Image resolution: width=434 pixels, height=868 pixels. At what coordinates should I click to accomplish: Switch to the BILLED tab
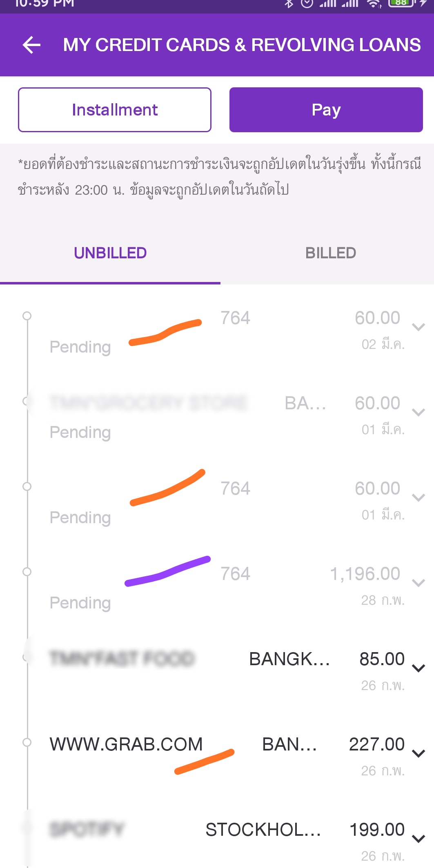click(x=331, y=253)
